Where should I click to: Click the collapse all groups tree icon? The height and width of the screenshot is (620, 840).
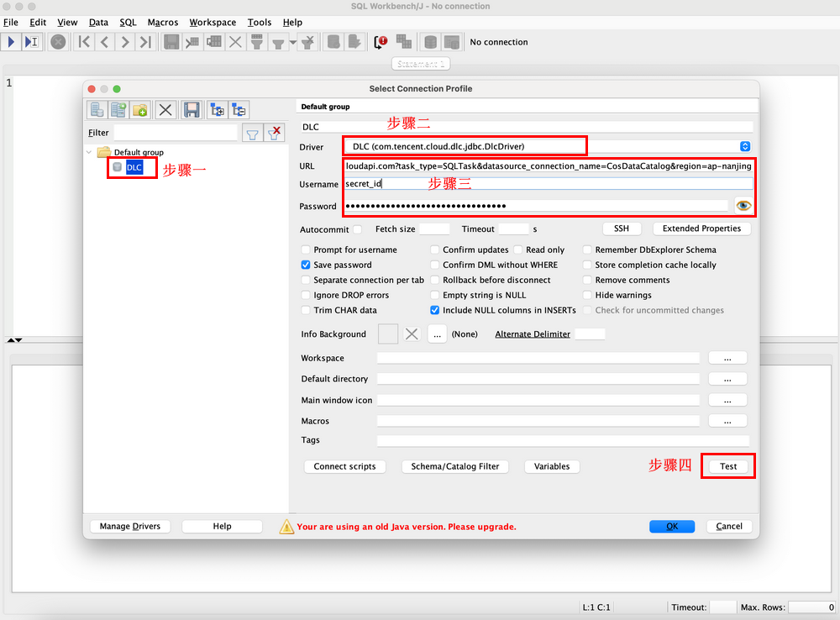tap(239, 110)
